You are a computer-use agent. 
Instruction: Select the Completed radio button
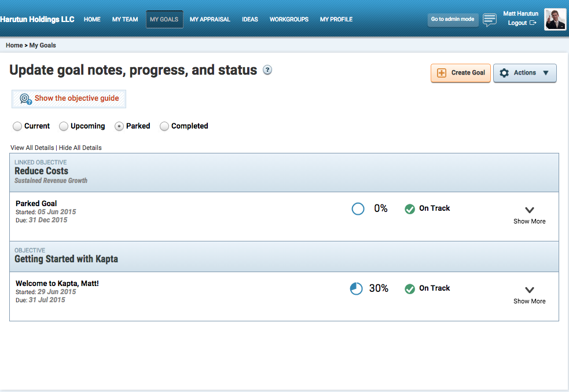164,126
